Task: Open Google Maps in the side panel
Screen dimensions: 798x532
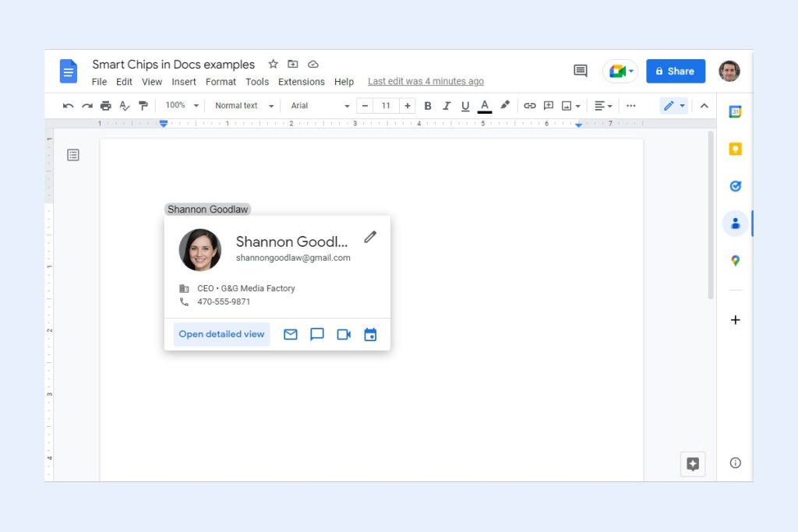Action: click(x=734, y=260)
